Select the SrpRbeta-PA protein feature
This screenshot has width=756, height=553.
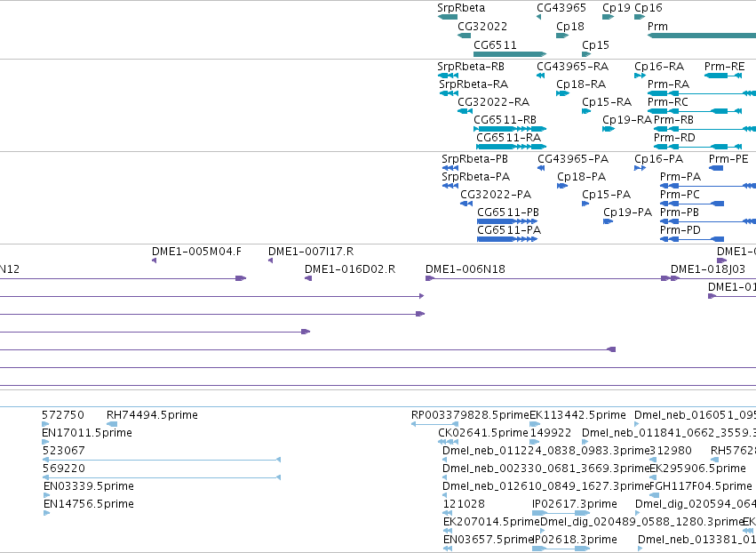click(450, 186)
